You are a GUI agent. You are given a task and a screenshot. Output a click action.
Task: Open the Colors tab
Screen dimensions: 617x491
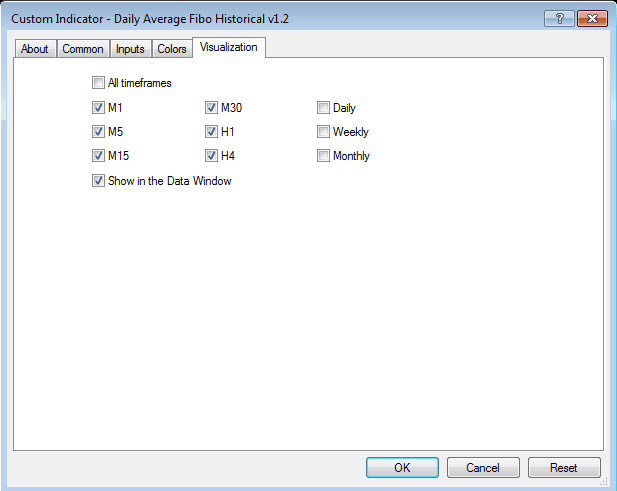(172, 49)
